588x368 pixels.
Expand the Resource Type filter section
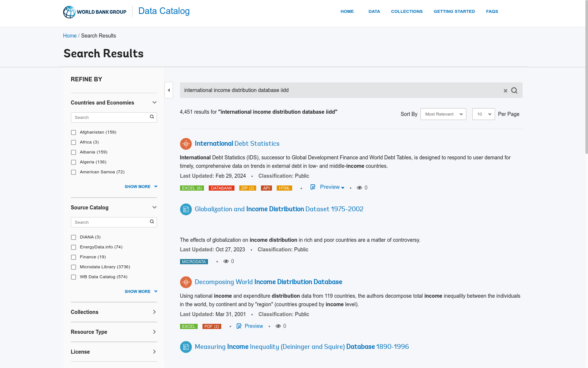click(x=154, y=332)
